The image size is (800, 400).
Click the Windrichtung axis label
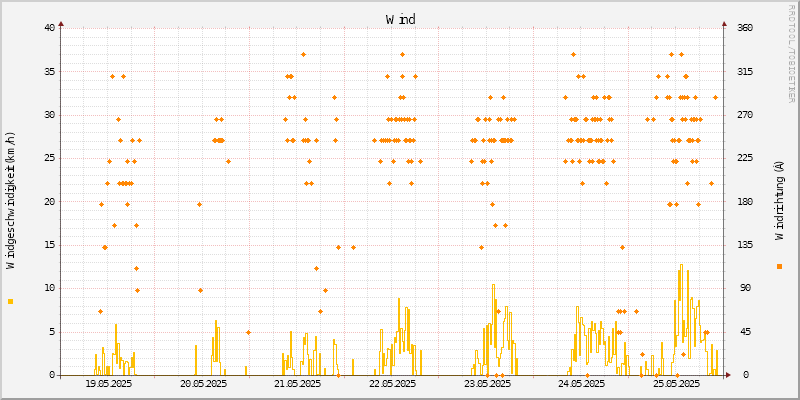click(x=779, y=201)
